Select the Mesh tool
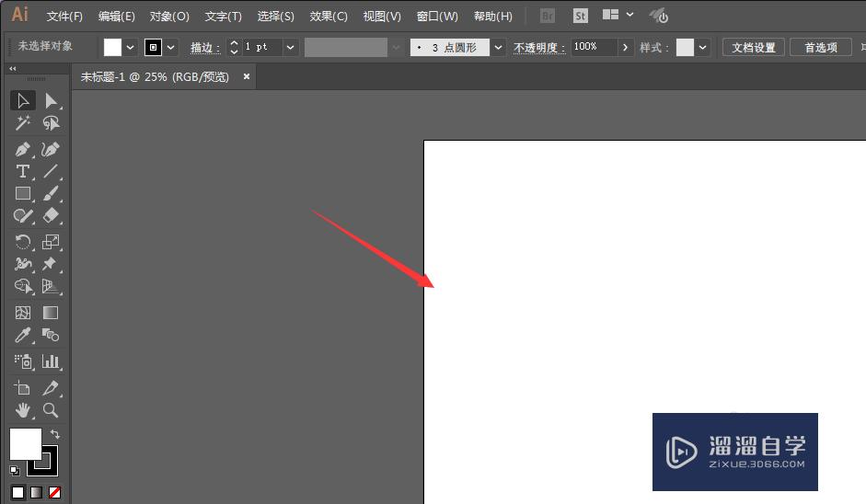Viewport: 866px width, 504px height. (x=23, y=313)
